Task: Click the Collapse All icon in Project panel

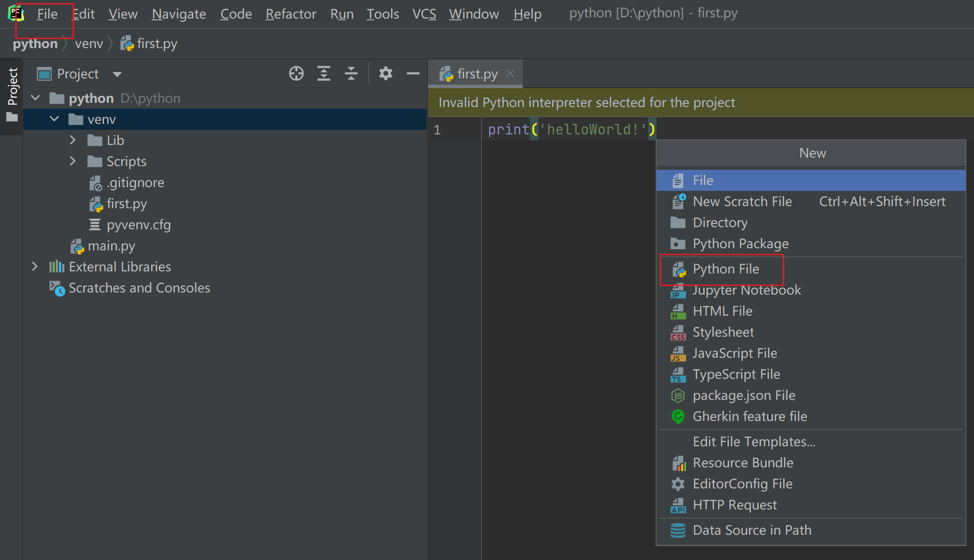Action: tap(351, 74)
